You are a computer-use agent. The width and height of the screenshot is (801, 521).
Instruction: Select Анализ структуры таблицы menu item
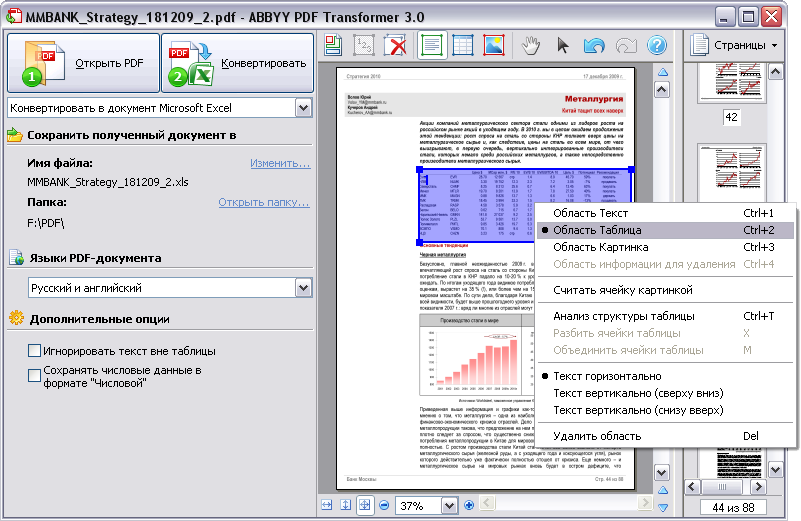(x=665, y=316)
